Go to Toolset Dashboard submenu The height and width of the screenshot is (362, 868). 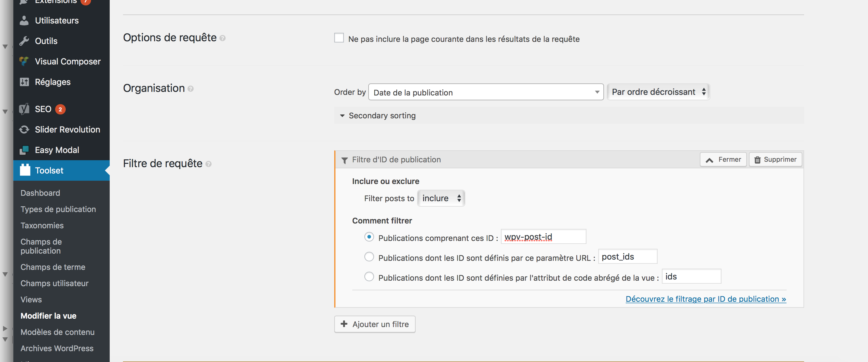(x=40, y=193)
